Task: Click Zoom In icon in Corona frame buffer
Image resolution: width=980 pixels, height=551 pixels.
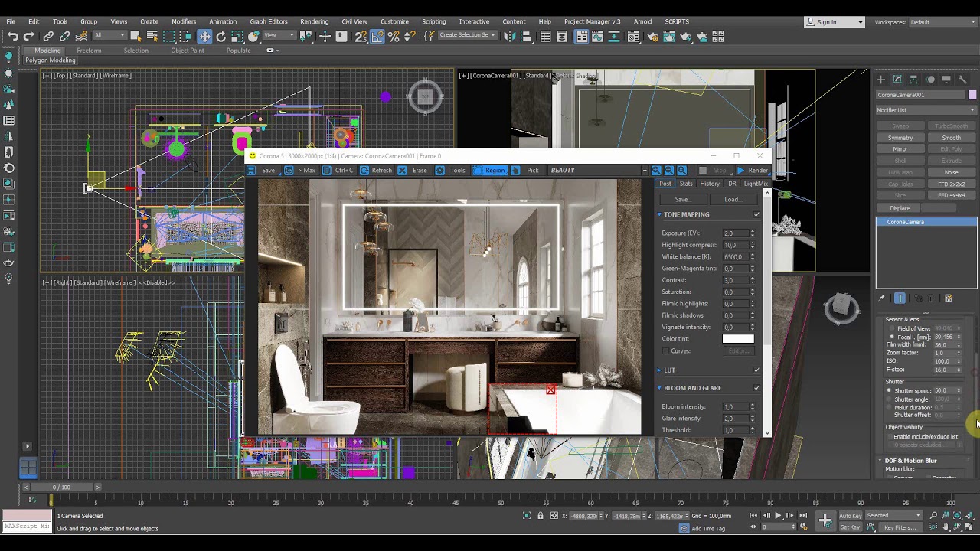Action: pyautogui.click(x=656, y=170)
